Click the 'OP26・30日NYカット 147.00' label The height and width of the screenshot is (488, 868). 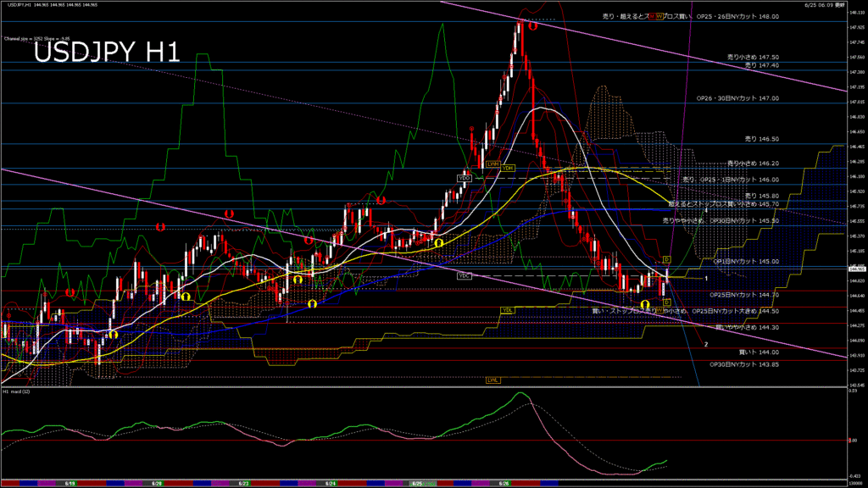click(x=737, y=98)
